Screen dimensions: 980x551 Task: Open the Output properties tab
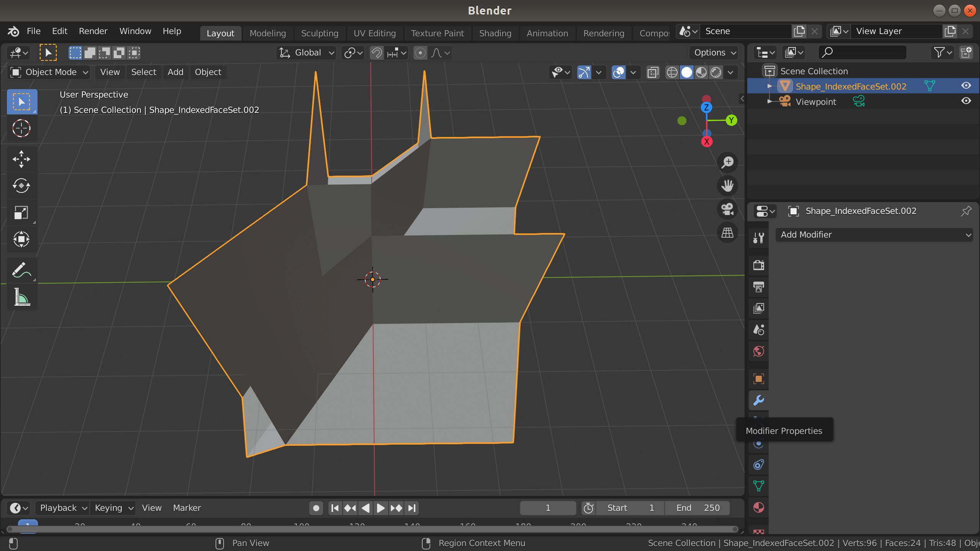pyautogui.click(x=758, y=287)
